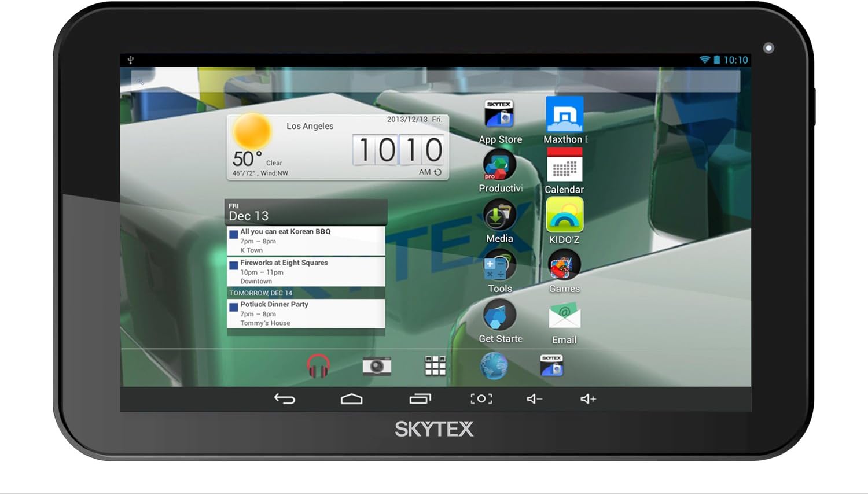Tap the sun icon in the weather widget

tap(252, 131)
